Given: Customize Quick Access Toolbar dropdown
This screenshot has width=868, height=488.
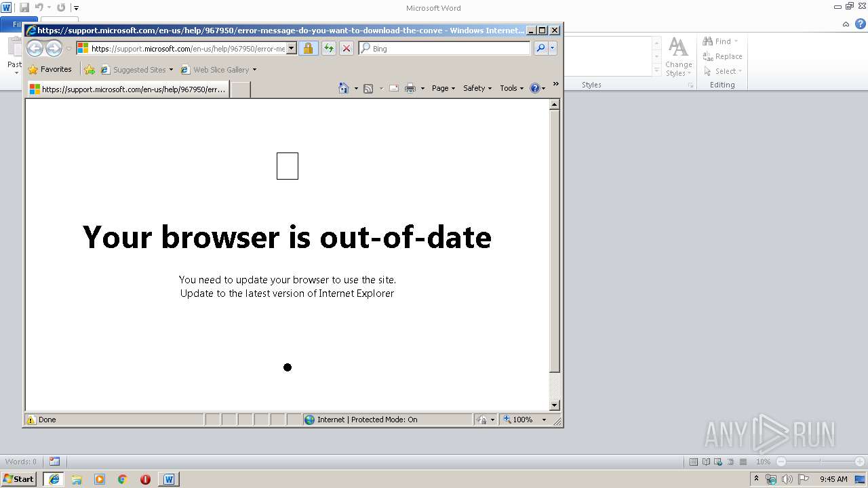Looking at the screenshot, I should pyautogui.click(x=76, y=8).
